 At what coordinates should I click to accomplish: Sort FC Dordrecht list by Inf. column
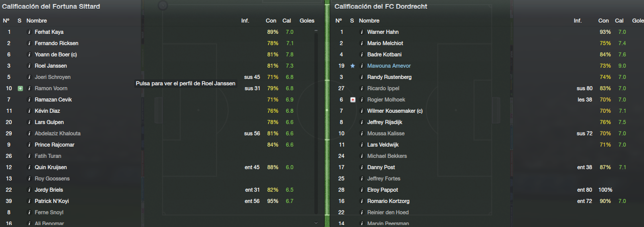578,21
